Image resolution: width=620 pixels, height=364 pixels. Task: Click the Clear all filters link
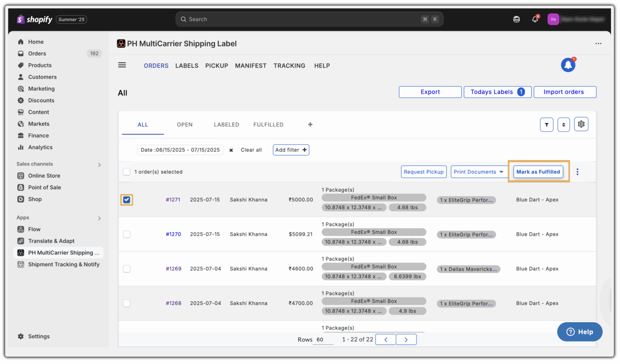coord(251,150)
